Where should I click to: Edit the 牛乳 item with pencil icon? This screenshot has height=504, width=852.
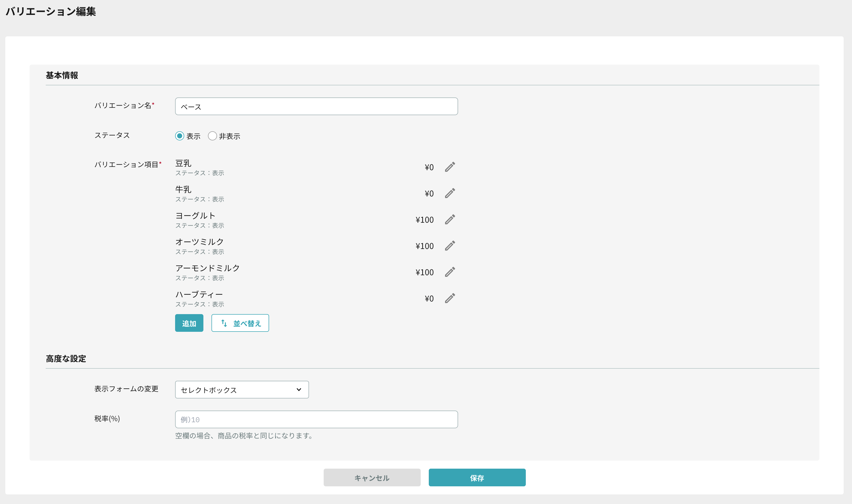[x=449, y=193]
